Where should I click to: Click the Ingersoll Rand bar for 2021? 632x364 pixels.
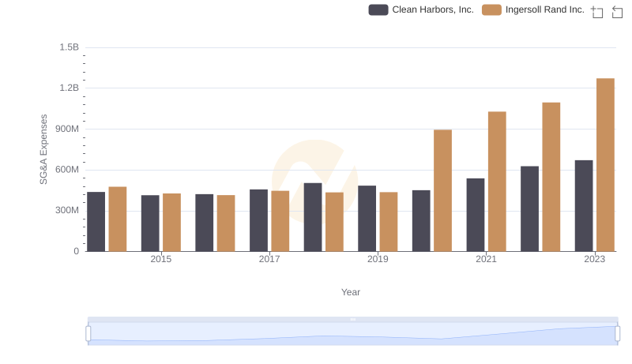pos(497,182)
